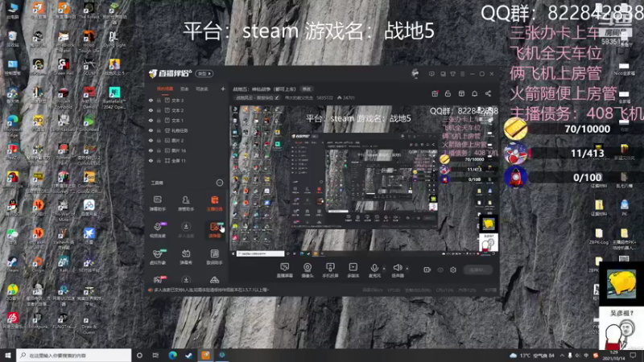644x362 pixels.
Task: Switch to the second scene tab
Action: 184,88
